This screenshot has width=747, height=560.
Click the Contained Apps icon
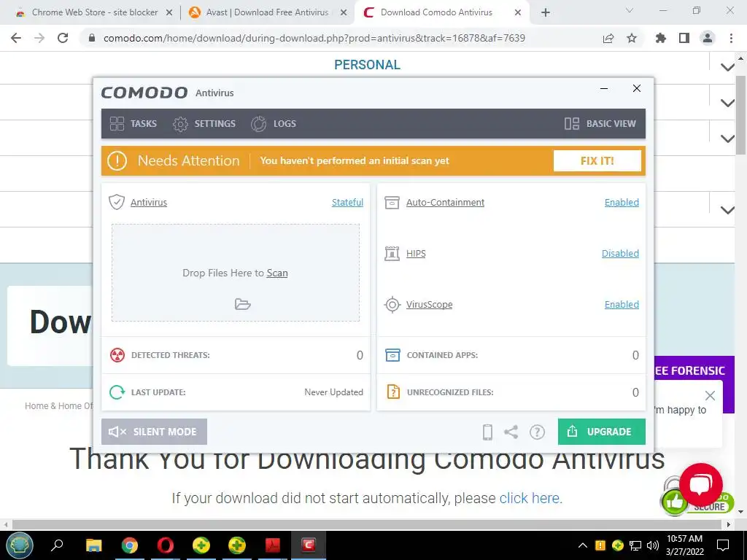pyautogui.click(x=392, y=355)
